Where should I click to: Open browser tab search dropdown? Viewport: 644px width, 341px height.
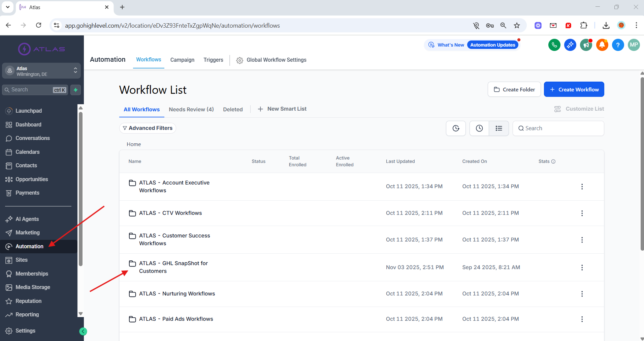tap(8, 7)
